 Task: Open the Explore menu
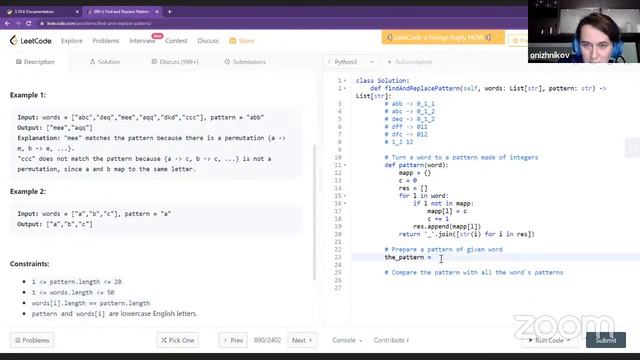72,41
